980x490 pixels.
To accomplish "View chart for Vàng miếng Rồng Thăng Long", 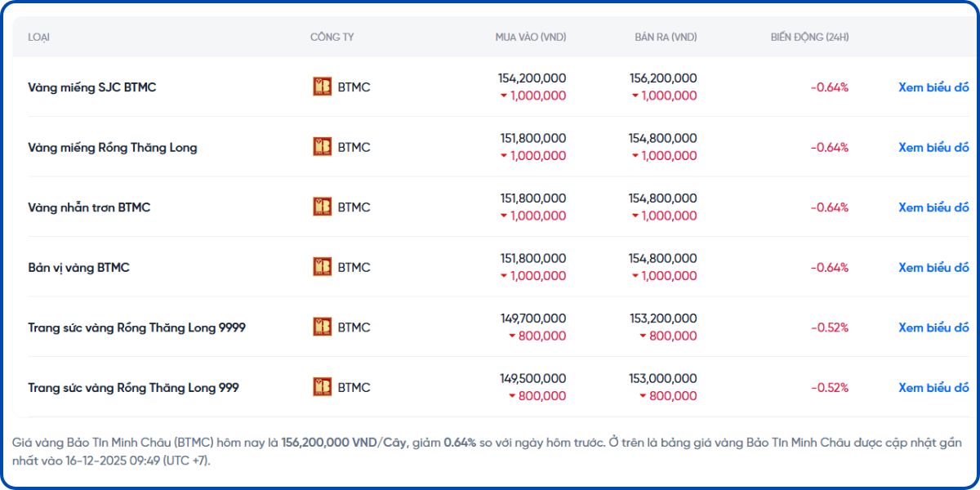I will coord(933,148).
